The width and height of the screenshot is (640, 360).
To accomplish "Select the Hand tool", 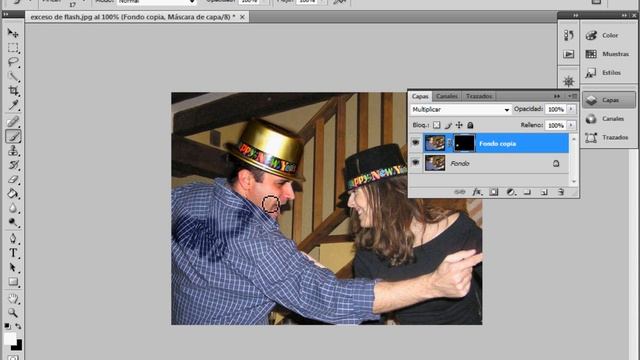I will coord(13,298).
